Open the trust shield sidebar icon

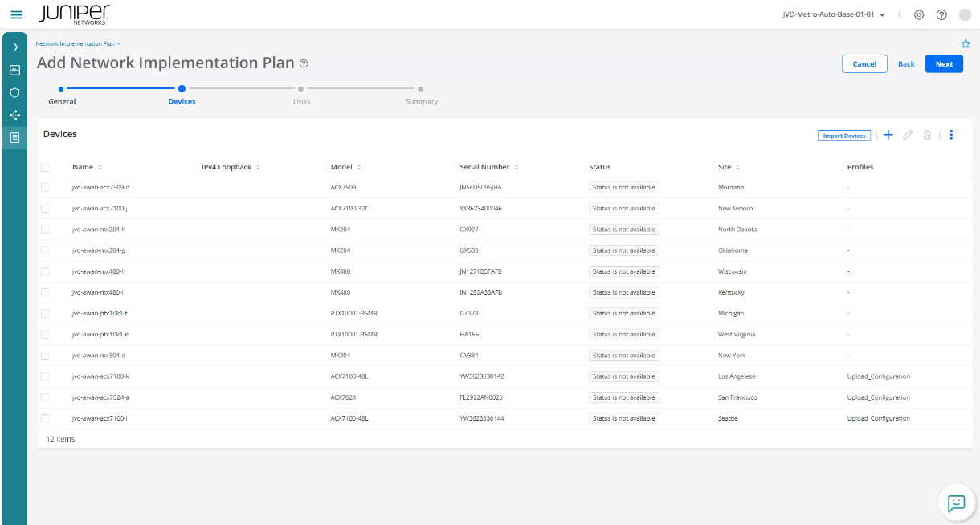pyautogui.click(x=14, y=92)
